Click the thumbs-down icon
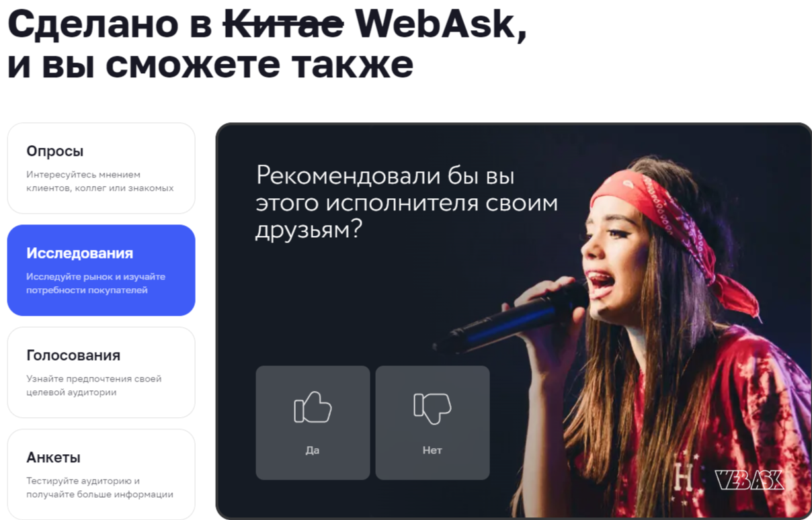The width and height of the screenshot is (812, 520). pyautogui.click(x=432, y=408)
